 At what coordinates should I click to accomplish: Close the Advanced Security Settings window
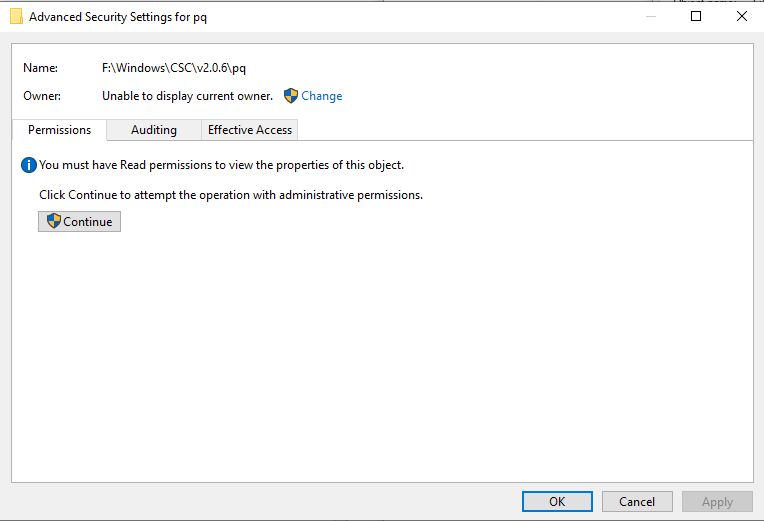pos(741,16)
